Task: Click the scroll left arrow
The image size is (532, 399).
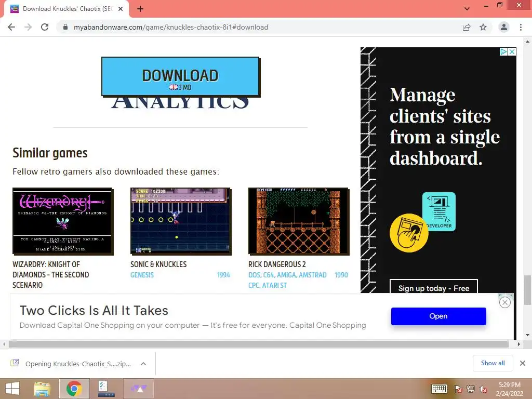Action: tap(4, 344)
